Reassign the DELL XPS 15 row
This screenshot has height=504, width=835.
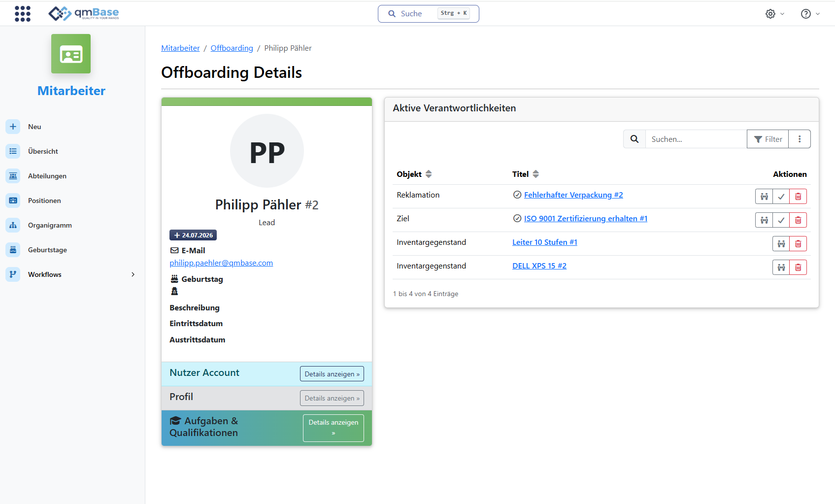click(781, 268)
